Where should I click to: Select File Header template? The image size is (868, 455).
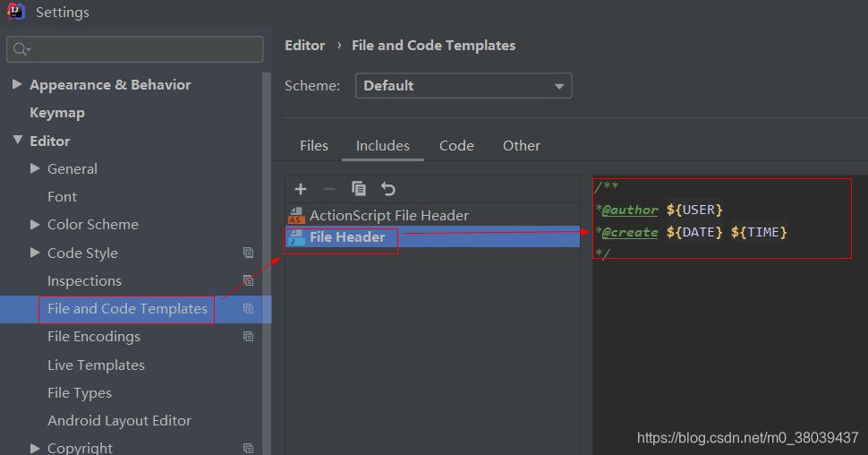[x=432, y=237]
